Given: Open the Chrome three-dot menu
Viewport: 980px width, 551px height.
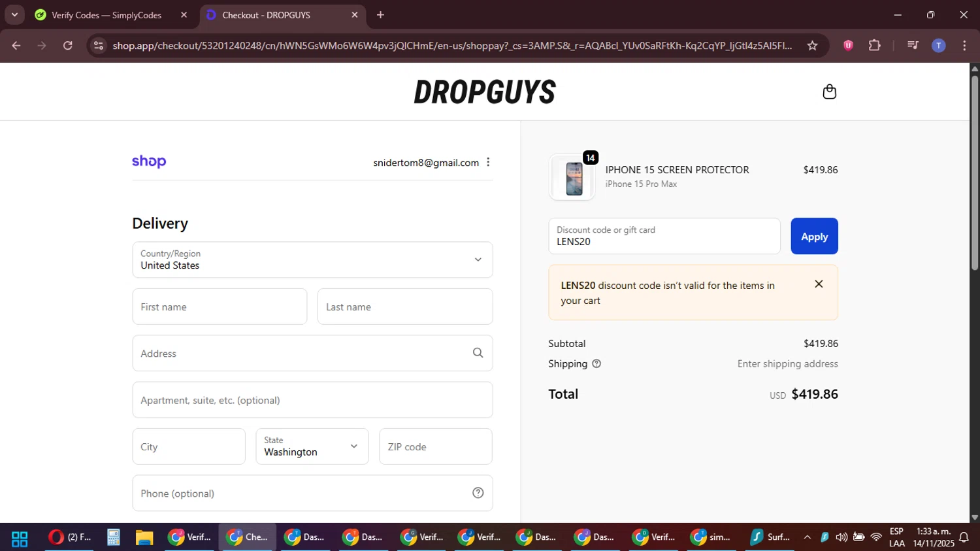Looking at the screenshot, I should click(964, 45).
